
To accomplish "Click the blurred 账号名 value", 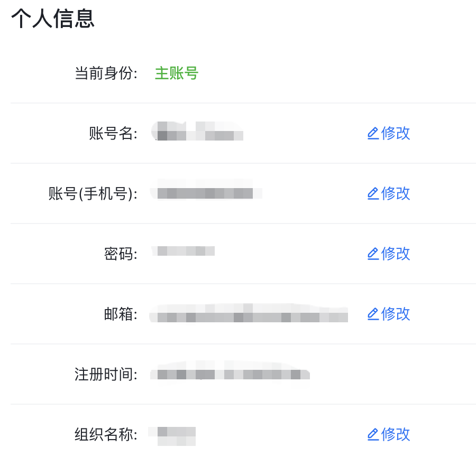I will coord(197,133).
